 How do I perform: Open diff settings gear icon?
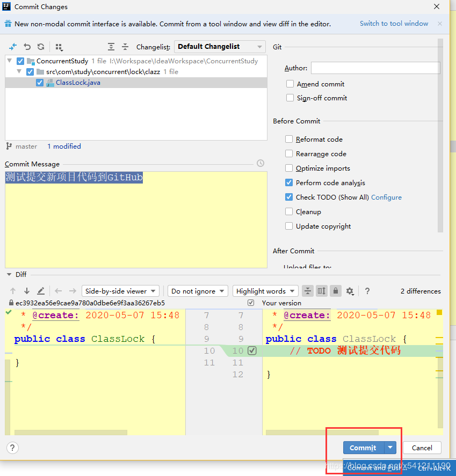[350, 291]
